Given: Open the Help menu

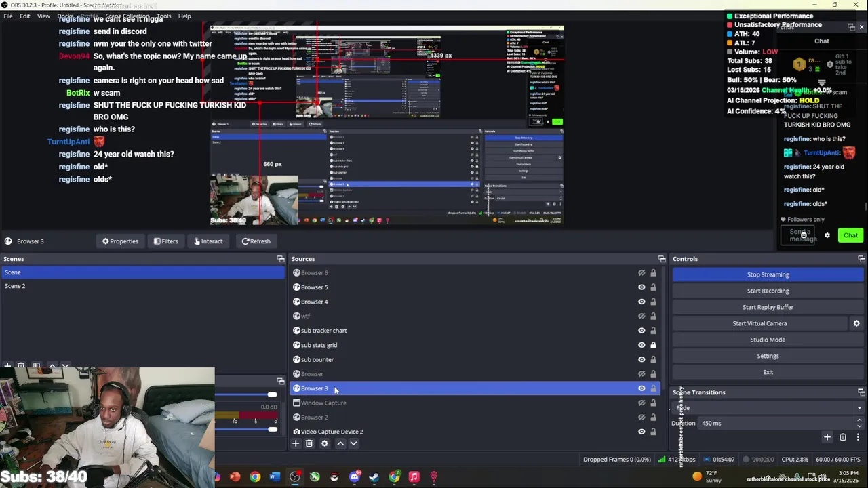Looking at the screenshot, I should pos(184,16).
